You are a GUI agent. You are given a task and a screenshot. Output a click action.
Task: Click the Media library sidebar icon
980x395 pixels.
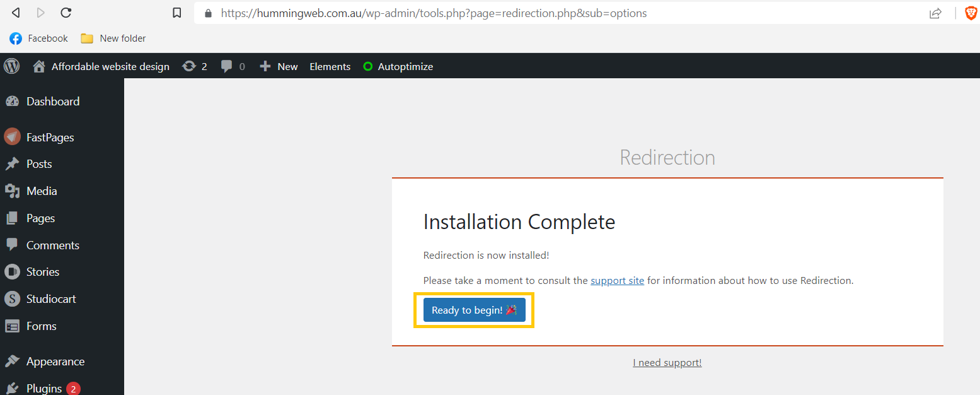click(14, 191)
